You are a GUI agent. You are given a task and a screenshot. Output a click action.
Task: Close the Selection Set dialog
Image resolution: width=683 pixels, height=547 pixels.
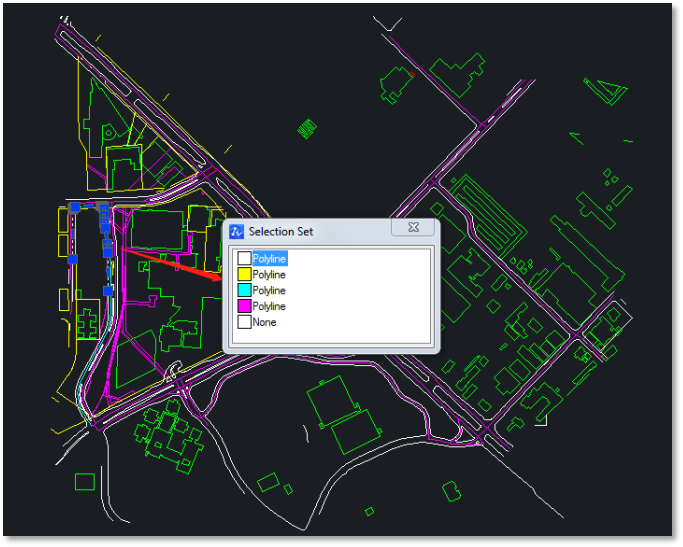tap(412, 229)
